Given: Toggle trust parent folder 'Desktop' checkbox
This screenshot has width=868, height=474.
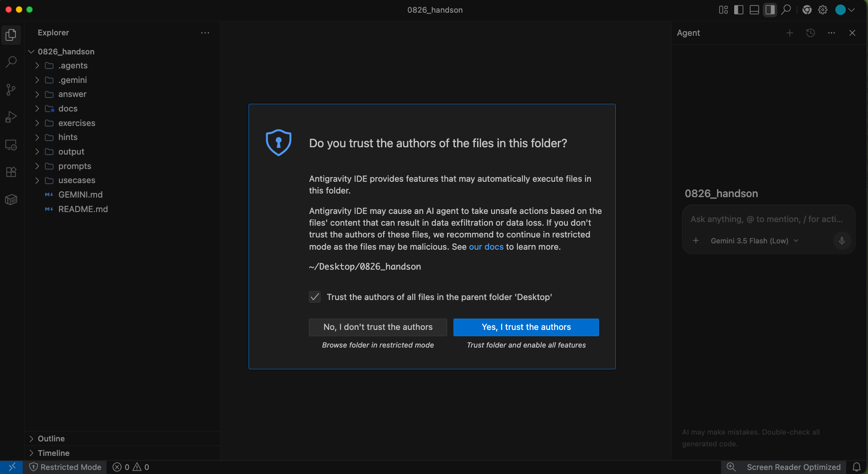Looking at the screenshot, I should pyautogui.click(x=315, y=297).
